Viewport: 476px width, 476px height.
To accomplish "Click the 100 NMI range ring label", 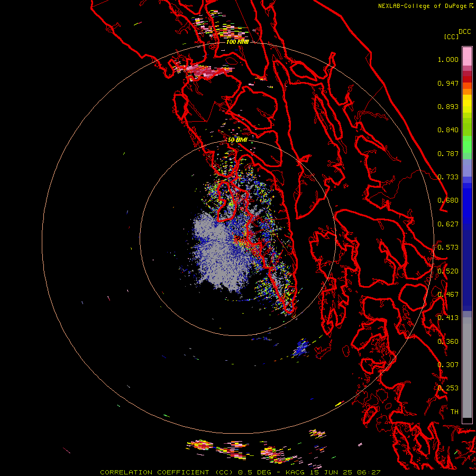I will tap(237, 42).
